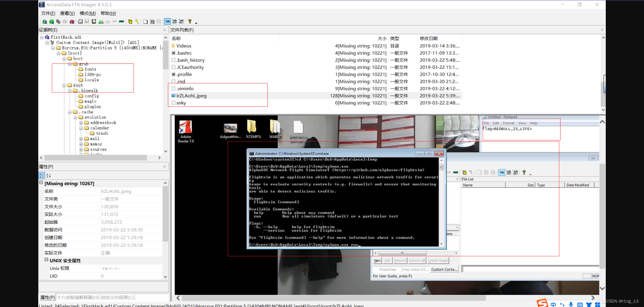This screenshot has width=644, height=307.
Task: Collapse the .cache folder node
Action: [x=70, y=112]
